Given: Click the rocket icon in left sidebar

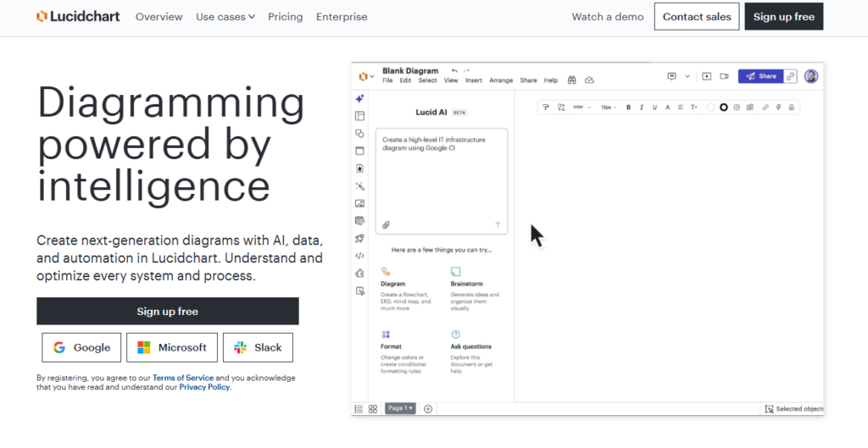Looking at the screenshot, I should 359,238.
